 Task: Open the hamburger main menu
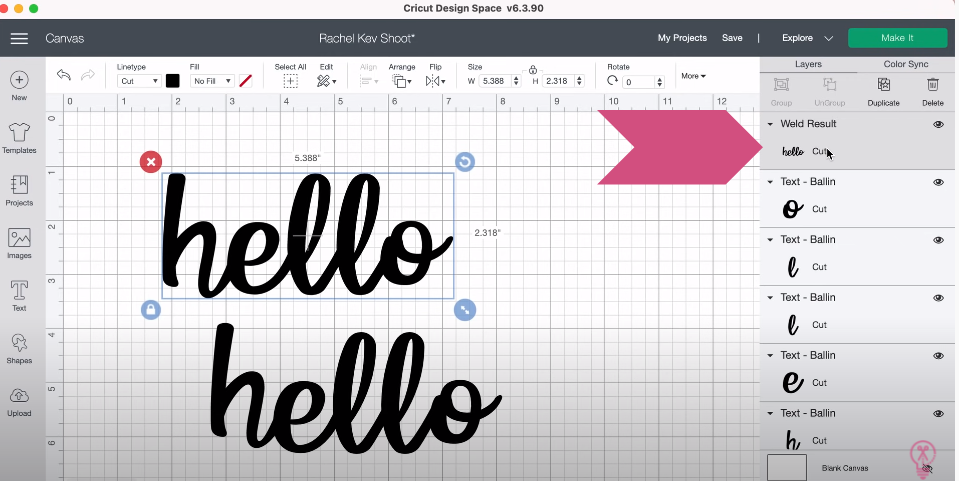tap(19, 39)
